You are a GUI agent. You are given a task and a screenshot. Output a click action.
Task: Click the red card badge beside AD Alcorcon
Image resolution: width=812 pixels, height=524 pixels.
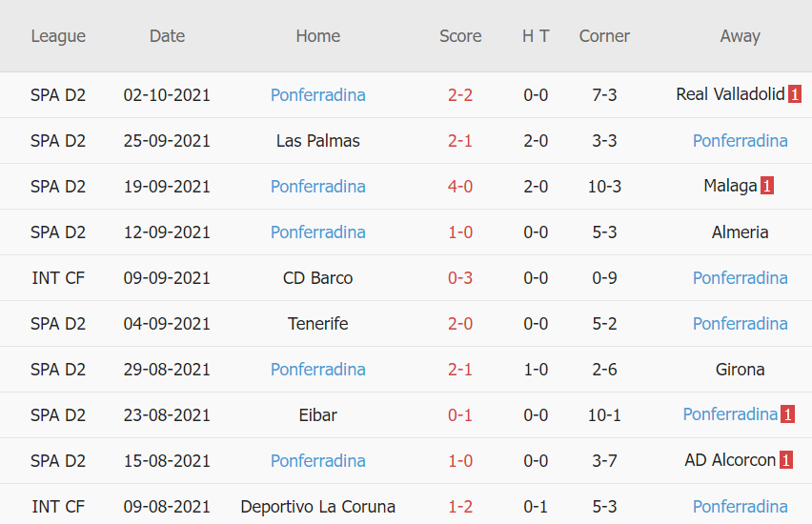[786, 460]
